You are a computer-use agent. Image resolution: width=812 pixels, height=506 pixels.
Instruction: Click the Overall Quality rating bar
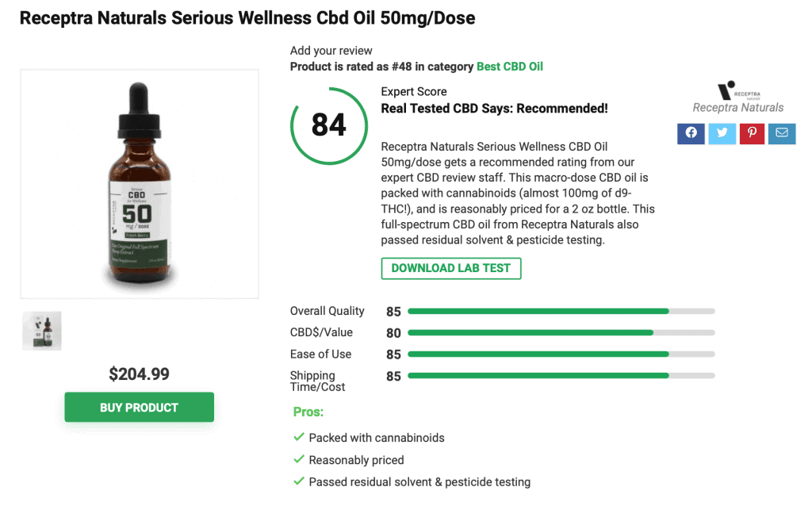(561, 311)
